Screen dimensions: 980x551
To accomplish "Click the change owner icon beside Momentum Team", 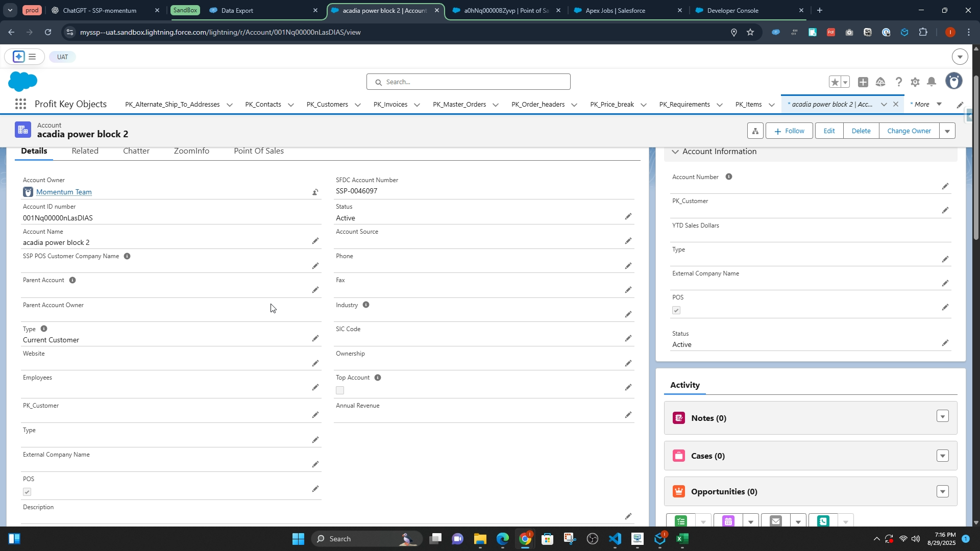I will (315, 192).
